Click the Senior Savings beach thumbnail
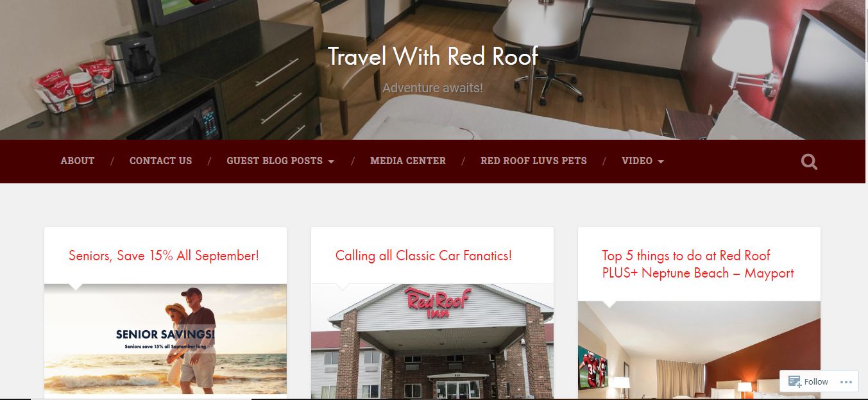Image resolution: width=868 pixels, height=400 pixels. click(166, 339)
